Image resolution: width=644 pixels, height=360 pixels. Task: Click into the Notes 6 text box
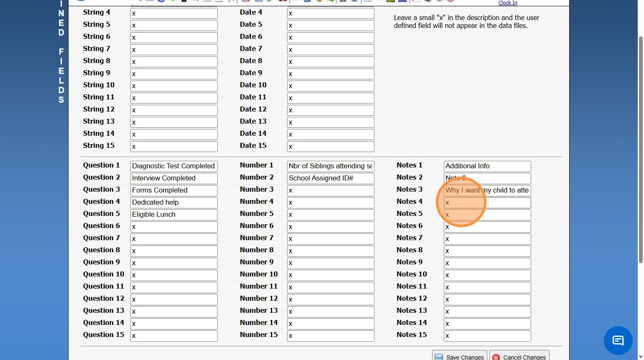point(487,227)
